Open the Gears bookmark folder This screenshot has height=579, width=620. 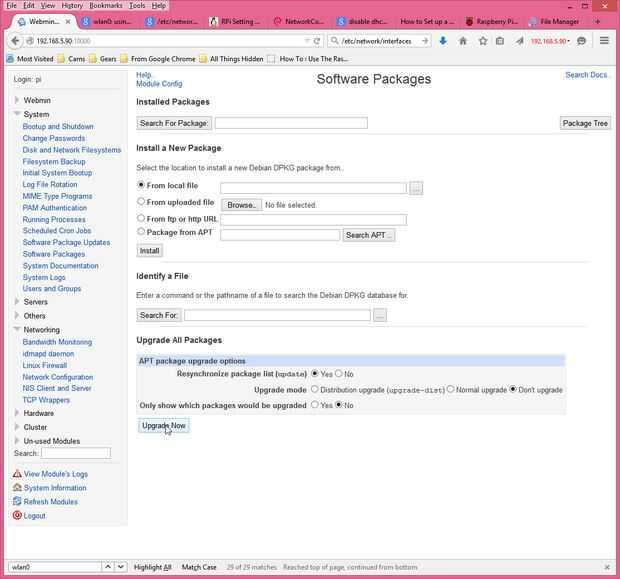(x=103, y=59)
